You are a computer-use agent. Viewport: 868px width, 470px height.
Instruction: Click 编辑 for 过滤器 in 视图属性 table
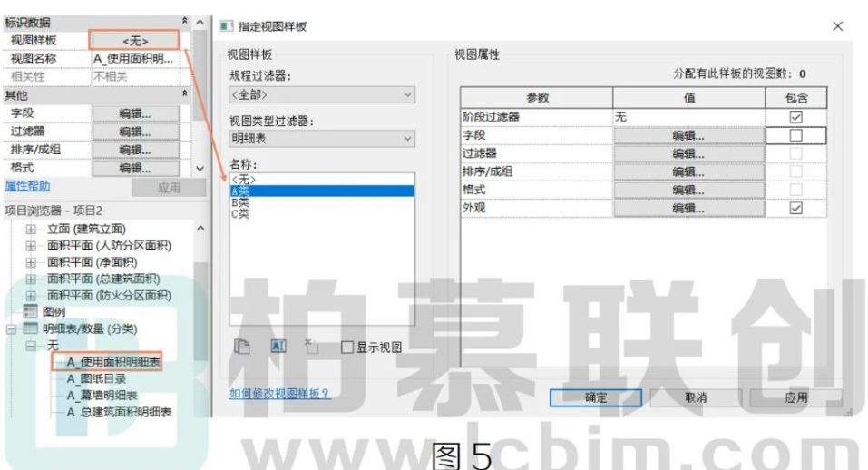[x=688, y=154]
